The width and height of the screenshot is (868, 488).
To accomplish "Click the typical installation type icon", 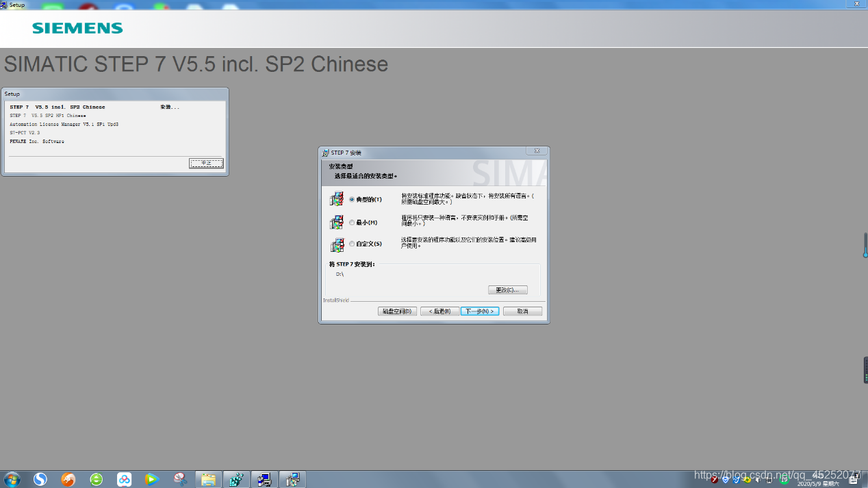I will (x=337, y=199).
